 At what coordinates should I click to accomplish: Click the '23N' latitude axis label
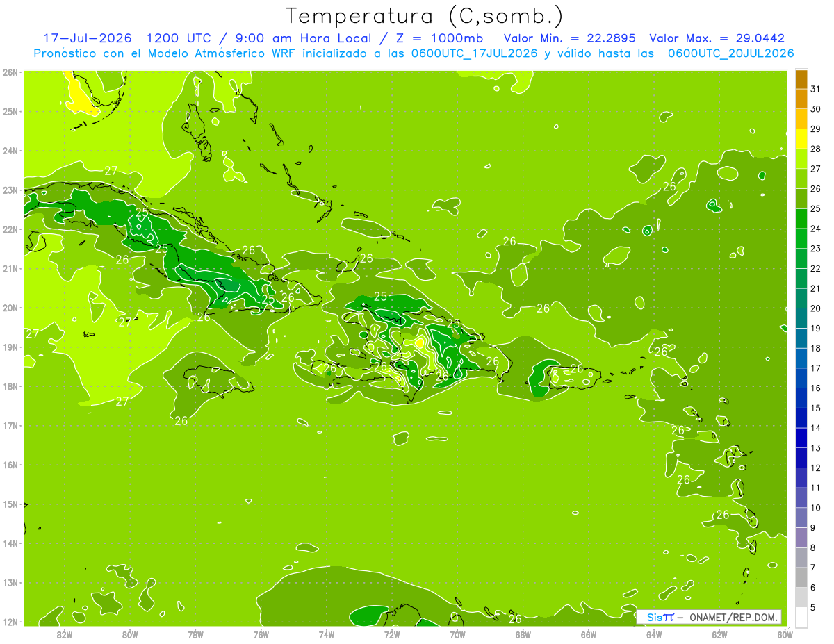pyautogui.click(x=10, y=190)
